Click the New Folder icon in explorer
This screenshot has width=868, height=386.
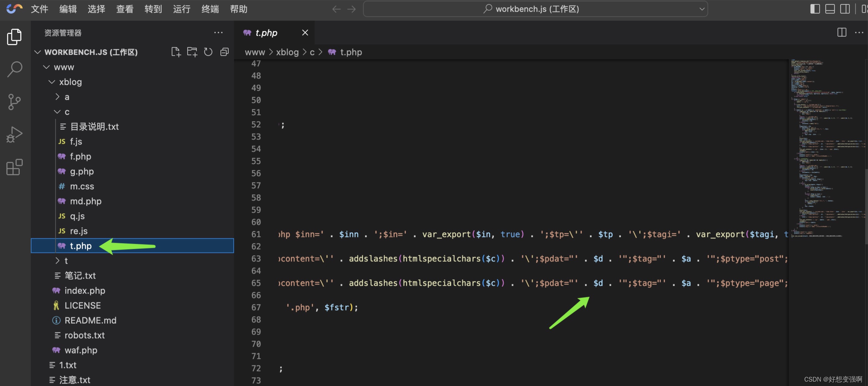192,52
